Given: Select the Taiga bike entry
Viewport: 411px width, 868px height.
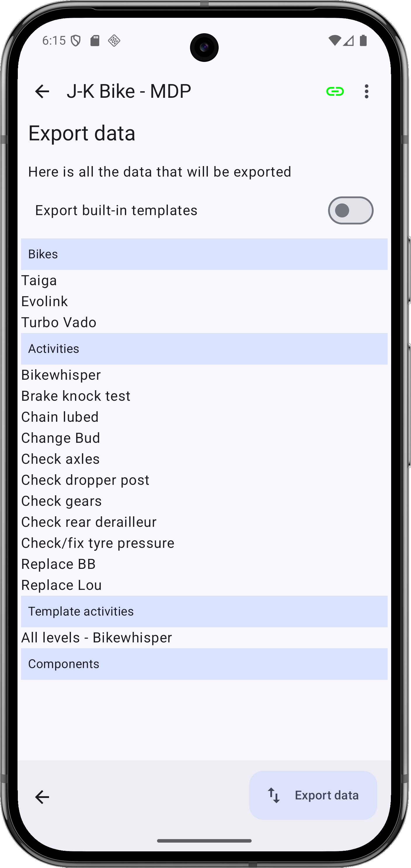Looking at the screenshot, I should click(x=39, y=281).
